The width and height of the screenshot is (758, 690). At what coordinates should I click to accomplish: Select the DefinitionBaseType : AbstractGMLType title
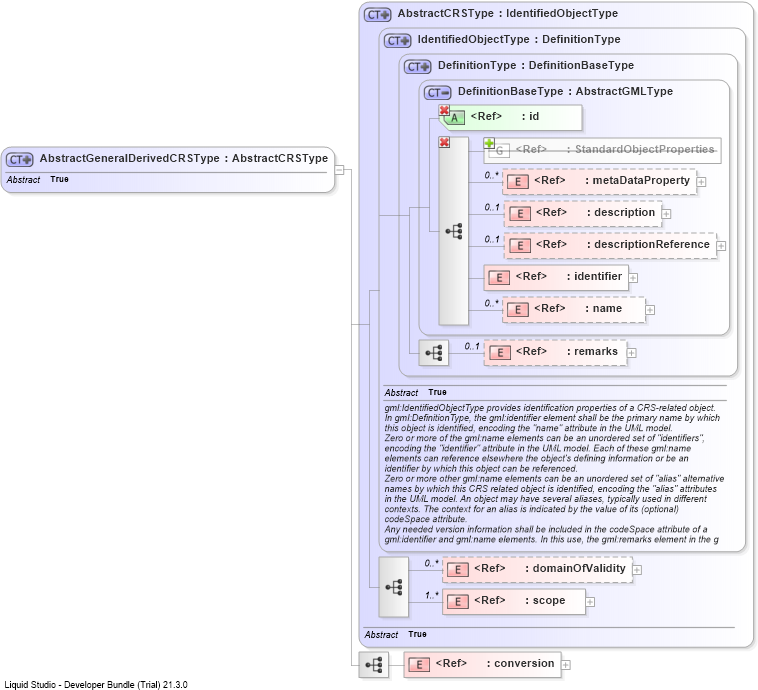point(565,91)
